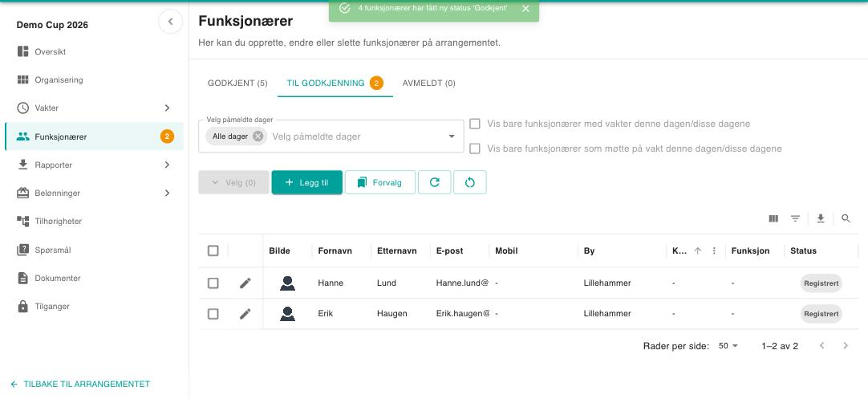Switch to the Avmeldt (0) tab
This screenshot has width=868, height=399.
429,83
